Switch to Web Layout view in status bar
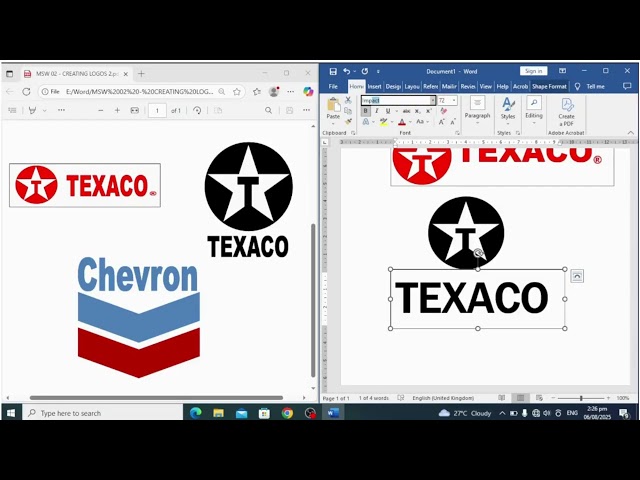Image resolution: width=640 pixels, height=480 pixels. 539,398
